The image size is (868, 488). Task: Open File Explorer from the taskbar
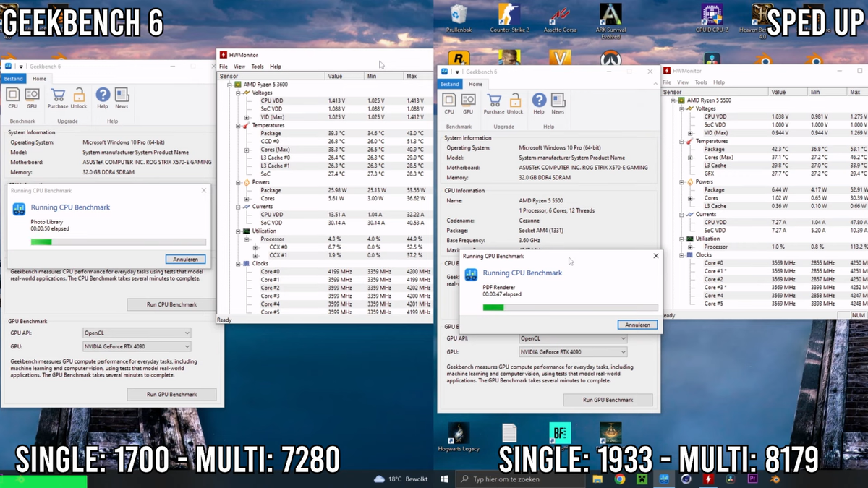(x=597, y=479)
